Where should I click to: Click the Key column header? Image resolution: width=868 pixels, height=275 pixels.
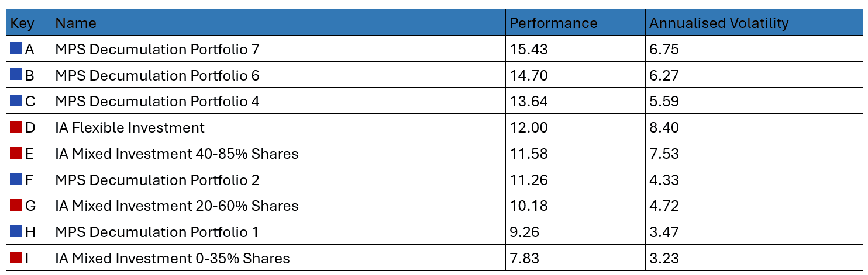coord(23,23)
